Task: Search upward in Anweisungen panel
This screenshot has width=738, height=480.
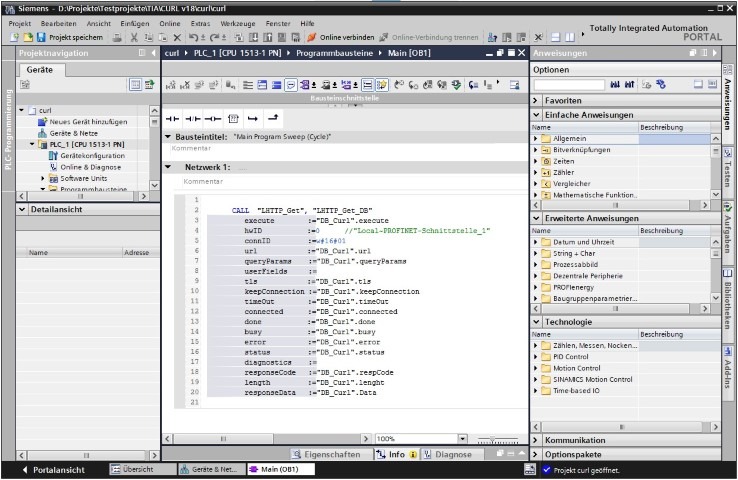Action: 629,85
